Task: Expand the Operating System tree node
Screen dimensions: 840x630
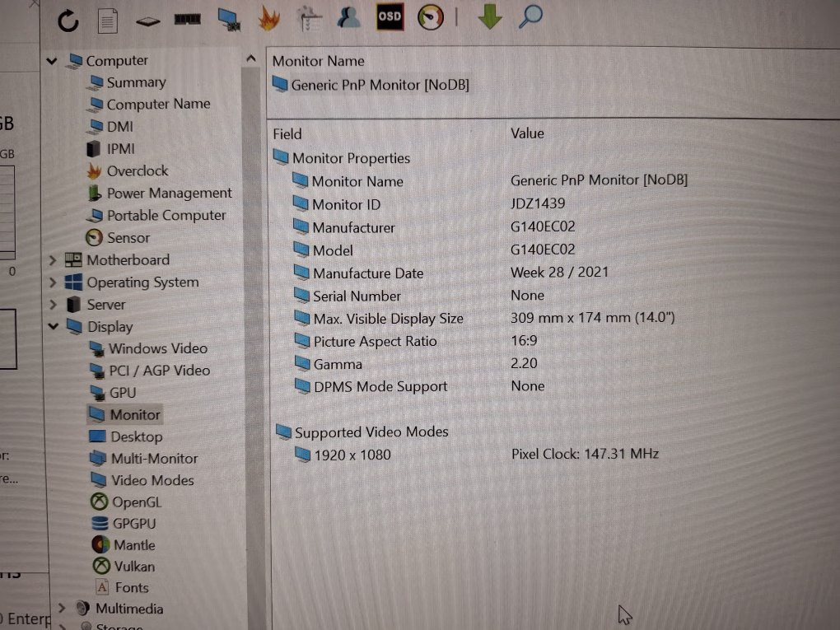Action: pyautogui.click(x=53, y=282)
